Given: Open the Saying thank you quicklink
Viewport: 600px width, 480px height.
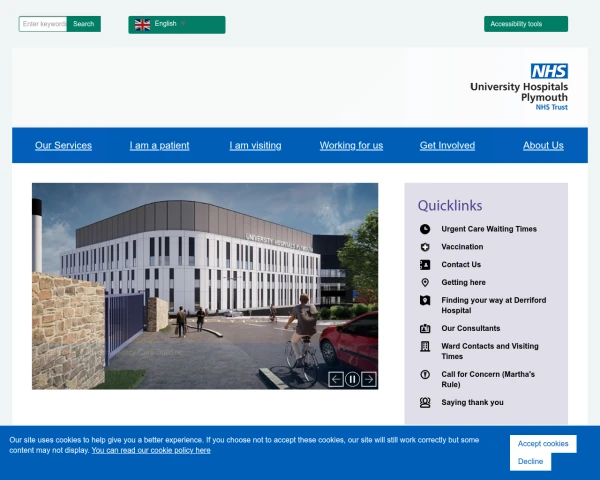Looking at the screenshot, I should 472,402.
